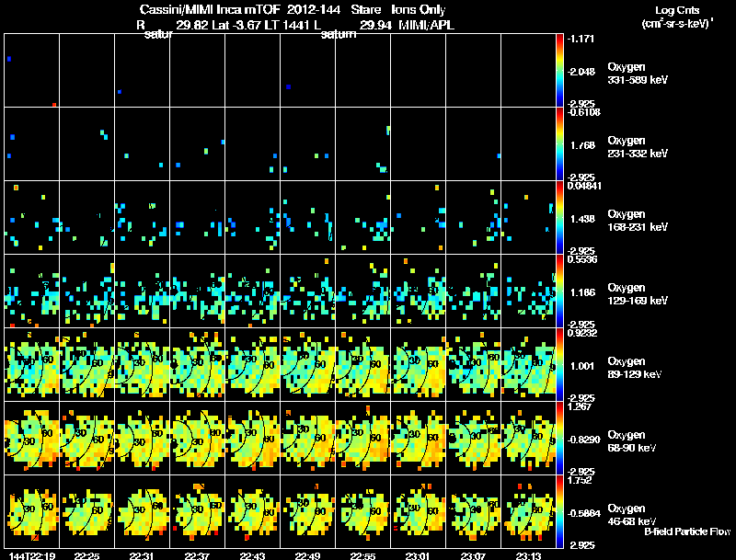Select the 'Oxygen 89-129 keV' row label
This screenshot has height=560, width=736.
pos(635,368)
